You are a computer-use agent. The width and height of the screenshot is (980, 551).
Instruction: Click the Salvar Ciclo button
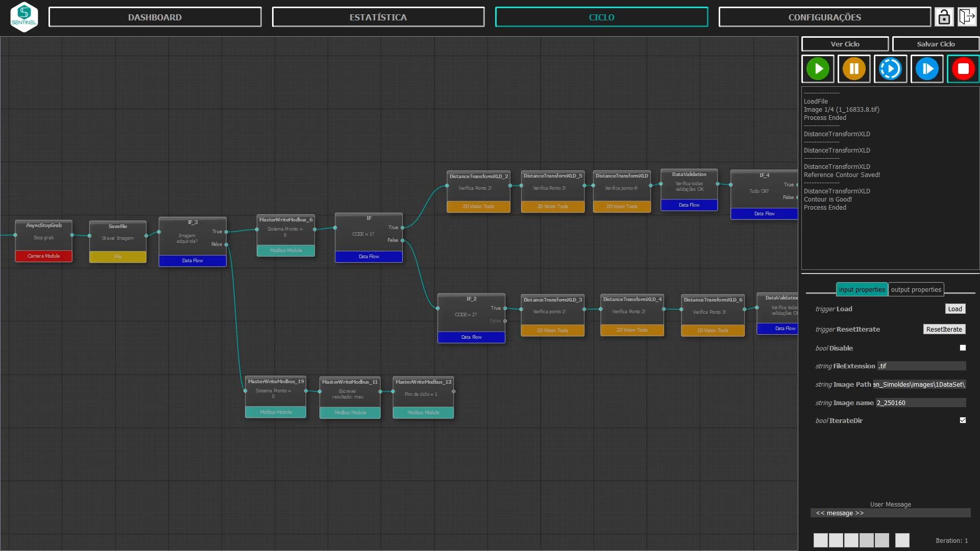[x=935, y=44]
